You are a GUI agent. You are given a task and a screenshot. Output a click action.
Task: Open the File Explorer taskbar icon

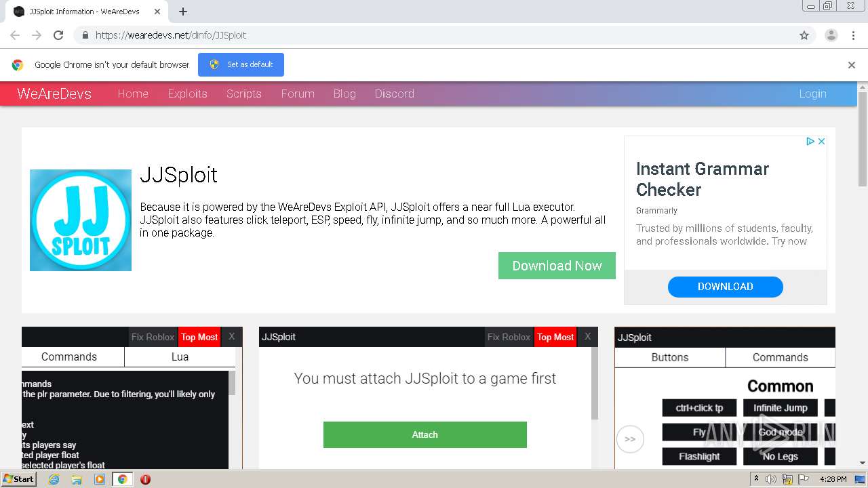click(x=77, y=479)
